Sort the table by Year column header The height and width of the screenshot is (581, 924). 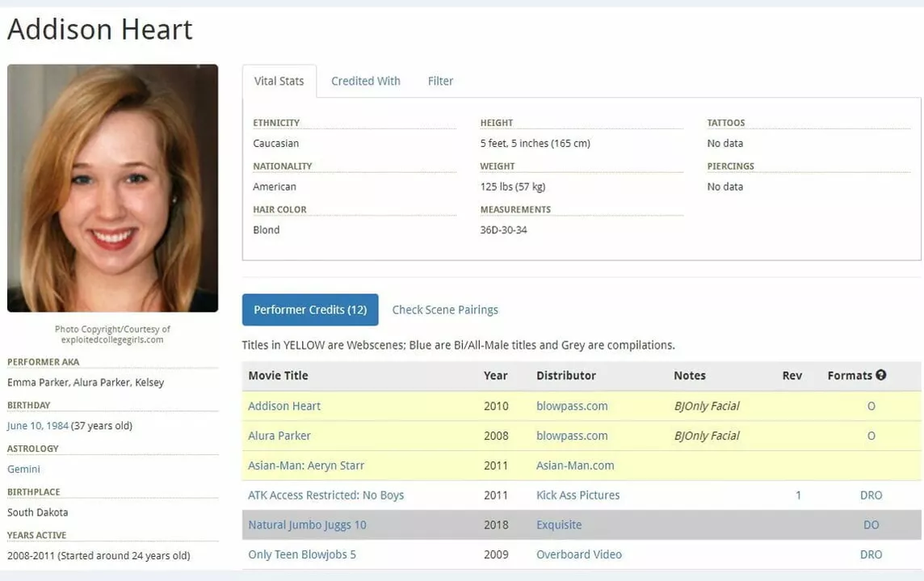point(495,376)
